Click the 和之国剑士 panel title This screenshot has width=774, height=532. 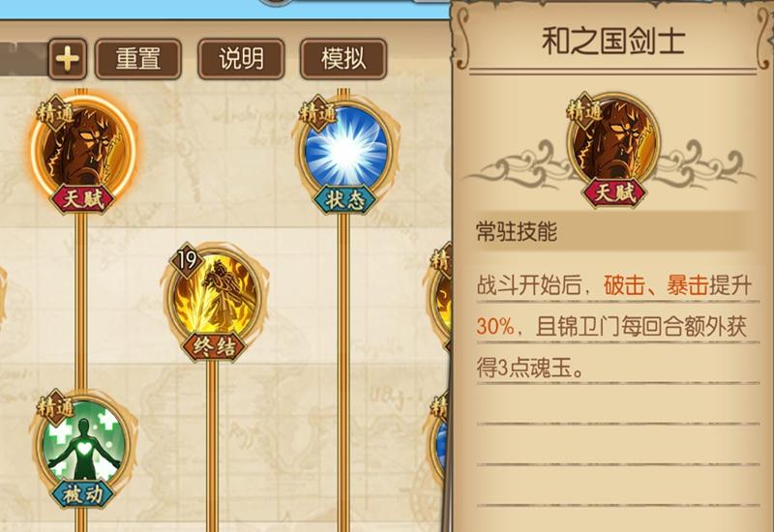[613, 41]
